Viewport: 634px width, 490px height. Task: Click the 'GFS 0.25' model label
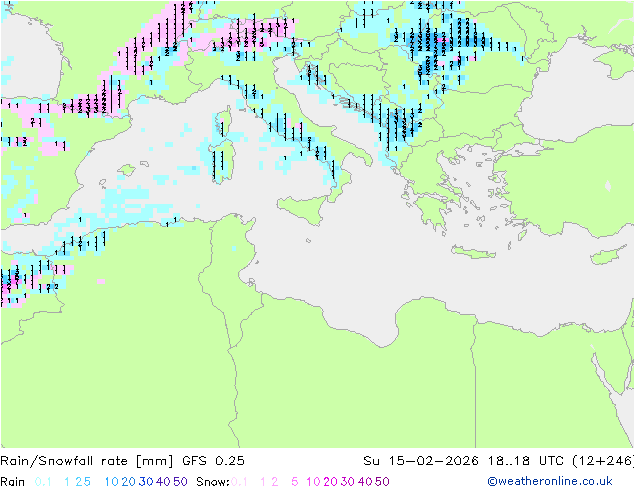tap(213, 461)
